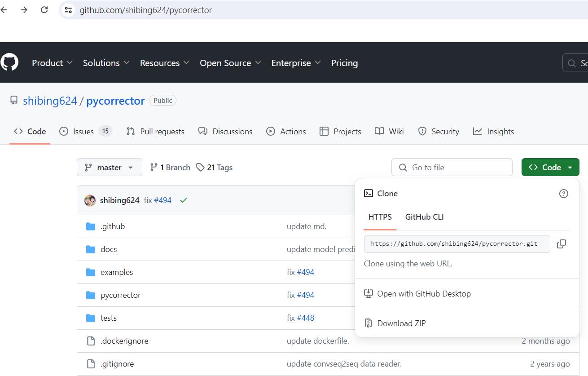This screenshot has width=588, height=376.
Task: Click the green commit status check mark
Action: point(184,200)
